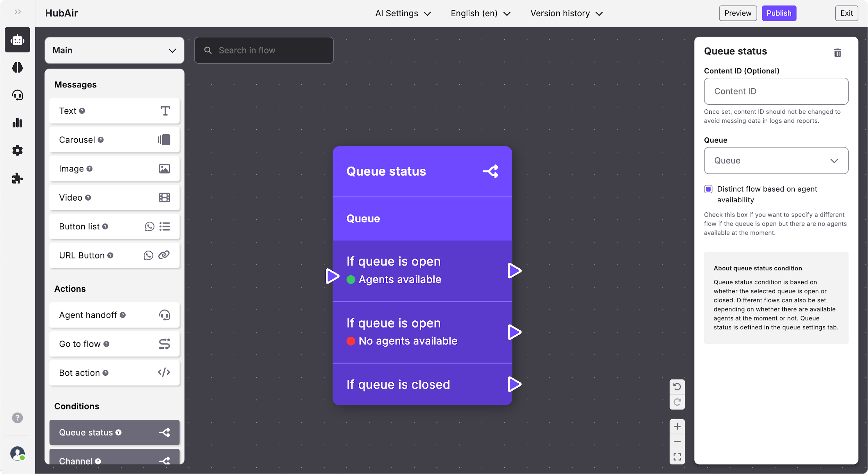Click the help tooltip next to Carousel
The height and width of the screenshot is (474, 868).
coord(101,140)
